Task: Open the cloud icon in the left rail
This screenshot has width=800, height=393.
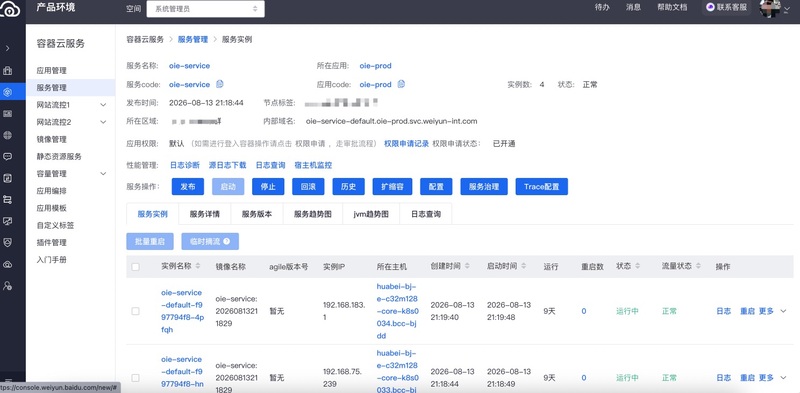Action: pos(7,264)
